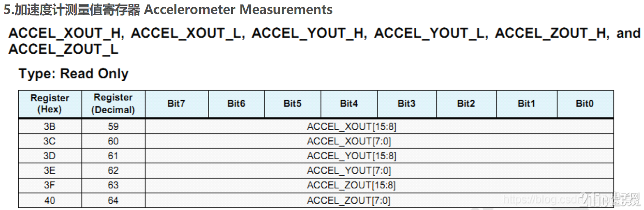Click the Bit7 column header

pos(177,104)
